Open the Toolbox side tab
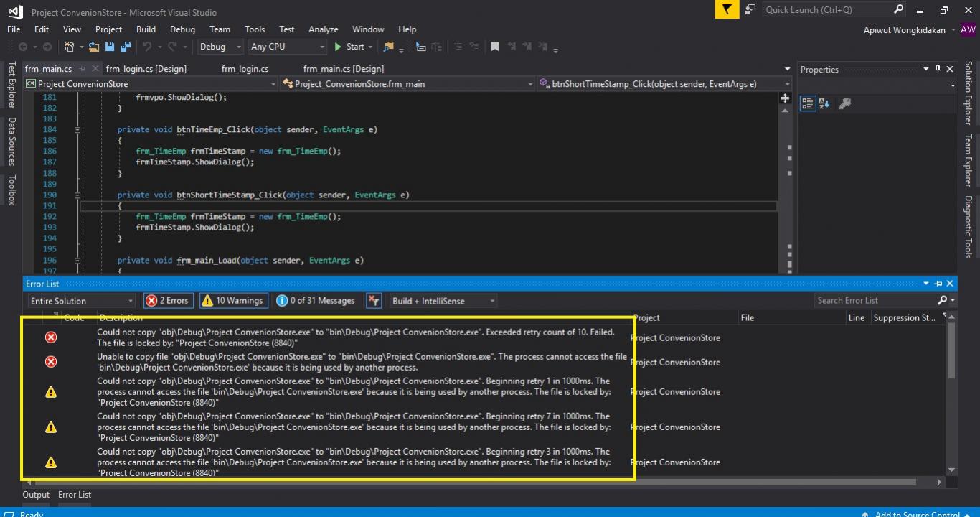Viewport: 980px width, 517px height. click(11, 190)
